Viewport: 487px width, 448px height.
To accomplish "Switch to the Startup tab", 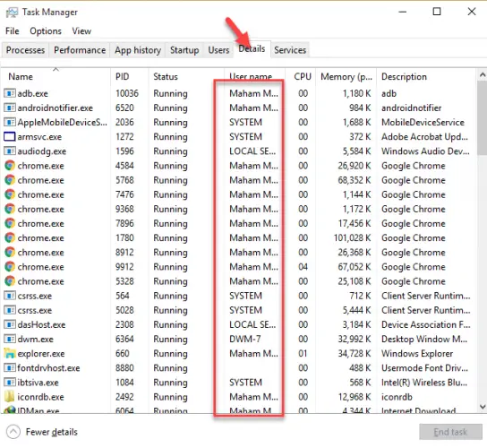I will tap(184, 50).
